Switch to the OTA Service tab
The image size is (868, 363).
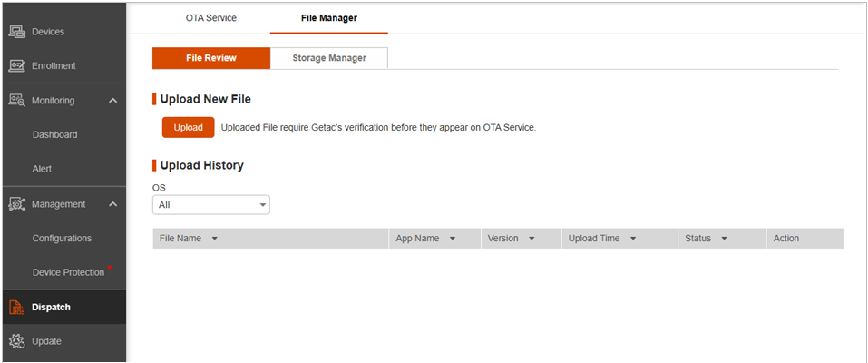[x=210, y=17]
